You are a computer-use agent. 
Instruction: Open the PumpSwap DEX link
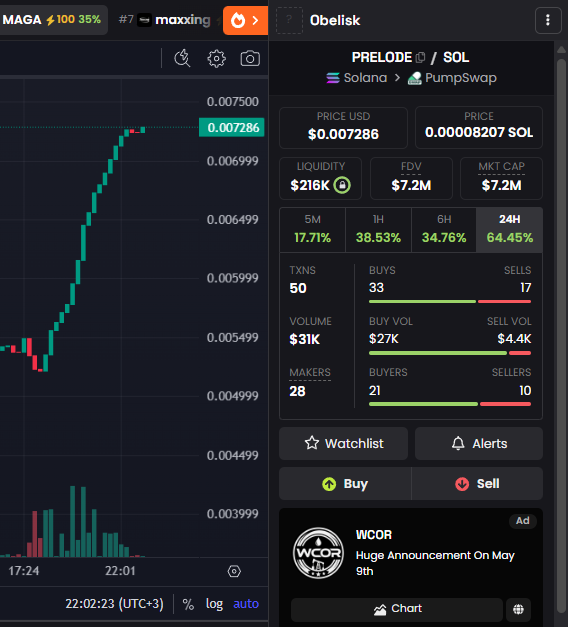tap(452, 78)
